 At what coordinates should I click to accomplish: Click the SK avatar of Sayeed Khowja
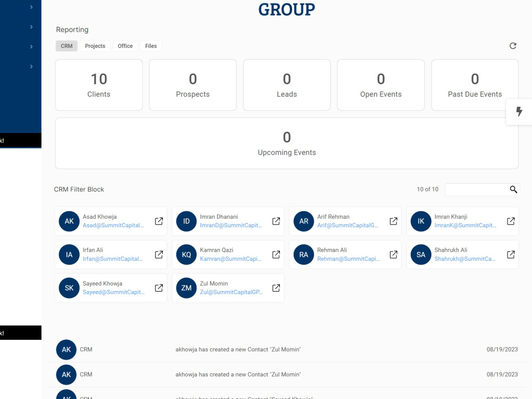(x=69, y=288)
